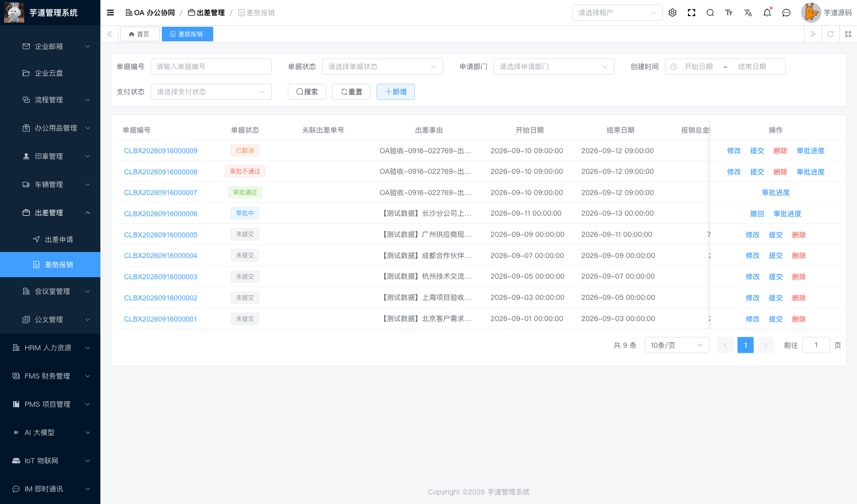The height and width of the screenshot is (504, 857).
Task: Open 企业云盘 in the sidebar
Action: 50,73
